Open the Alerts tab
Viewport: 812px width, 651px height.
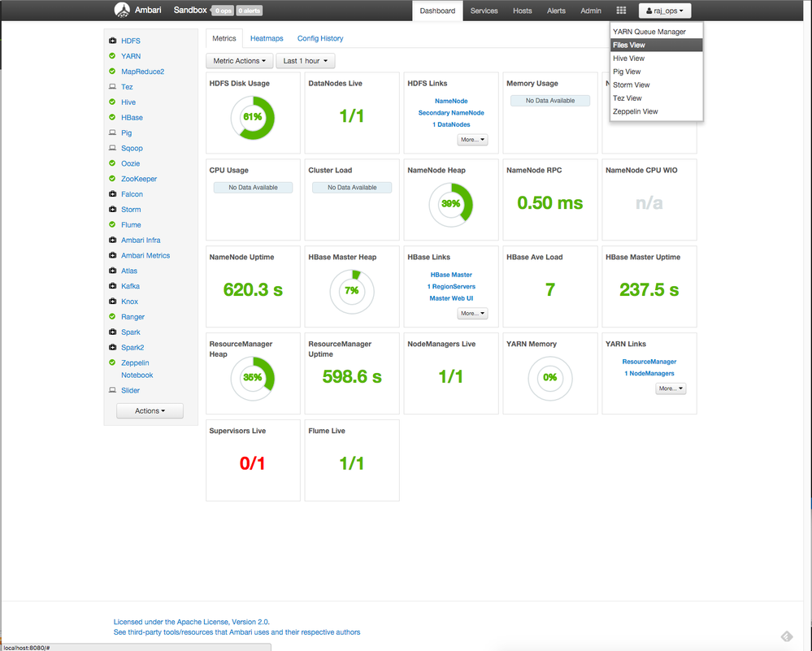(x=556, y=11)
